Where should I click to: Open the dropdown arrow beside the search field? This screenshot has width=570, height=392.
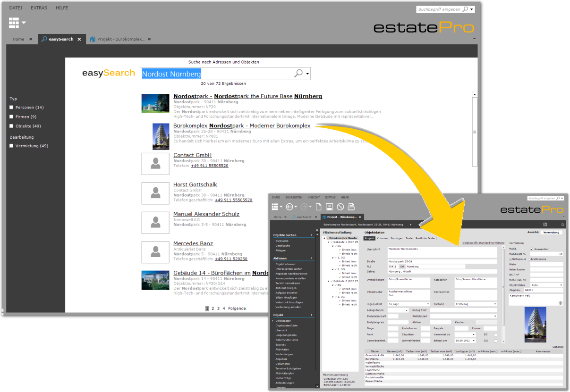pyautogui.click(x=307, y=74)
